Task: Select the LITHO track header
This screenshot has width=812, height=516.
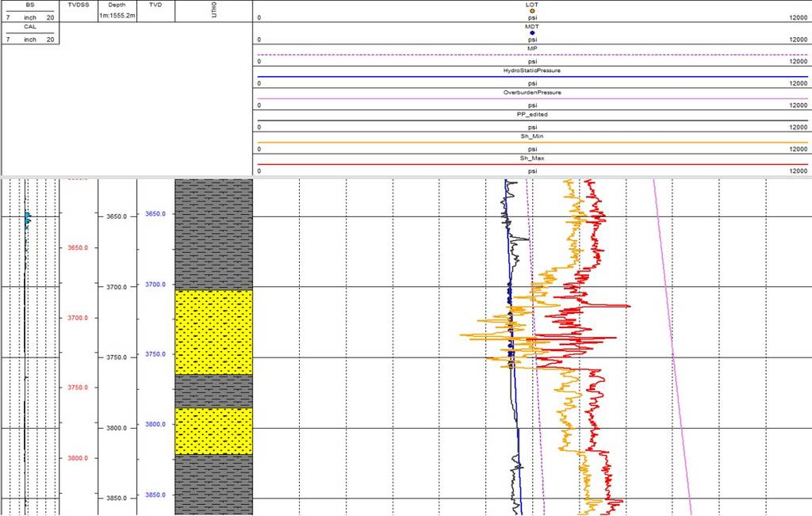Action: click(x=215, y=11)
